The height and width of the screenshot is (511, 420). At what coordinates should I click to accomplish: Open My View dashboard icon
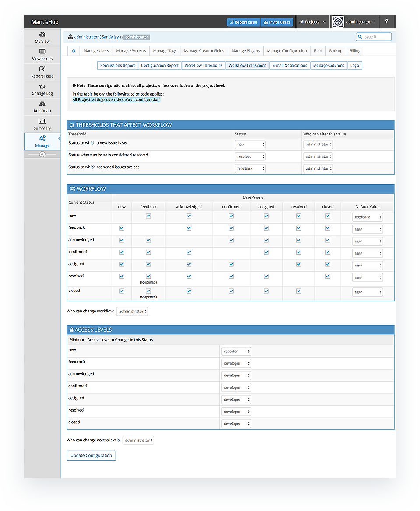[42, 34]
